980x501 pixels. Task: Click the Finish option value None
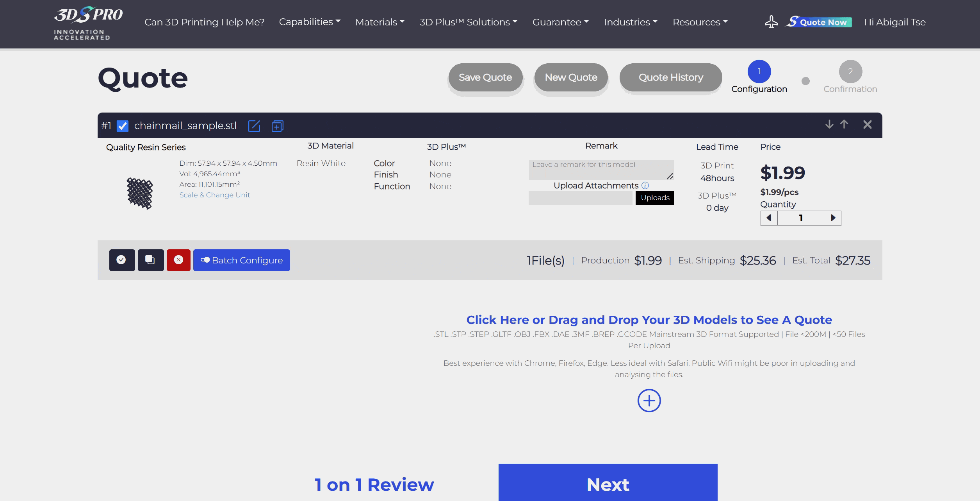pos(440,174)
